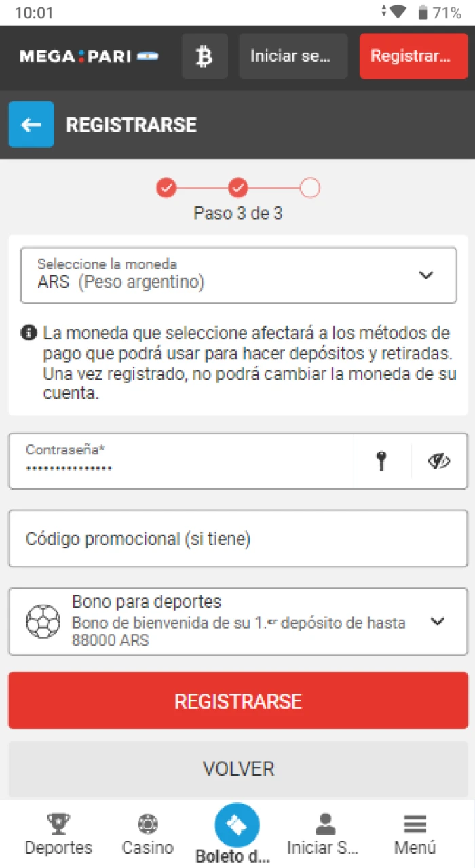Screen dimensions: 475x868
Task: Tap the blue back arrow
Action: click(x=31, y=124)
